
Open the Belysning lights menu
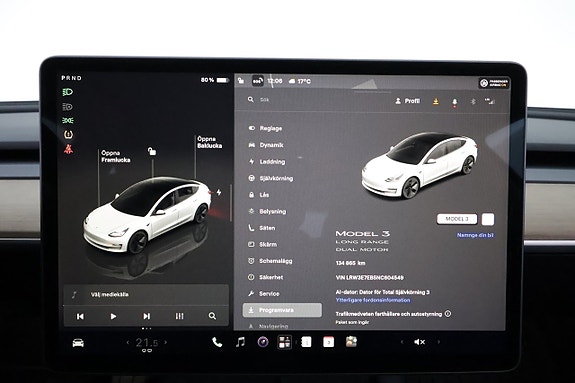point(267,211)
